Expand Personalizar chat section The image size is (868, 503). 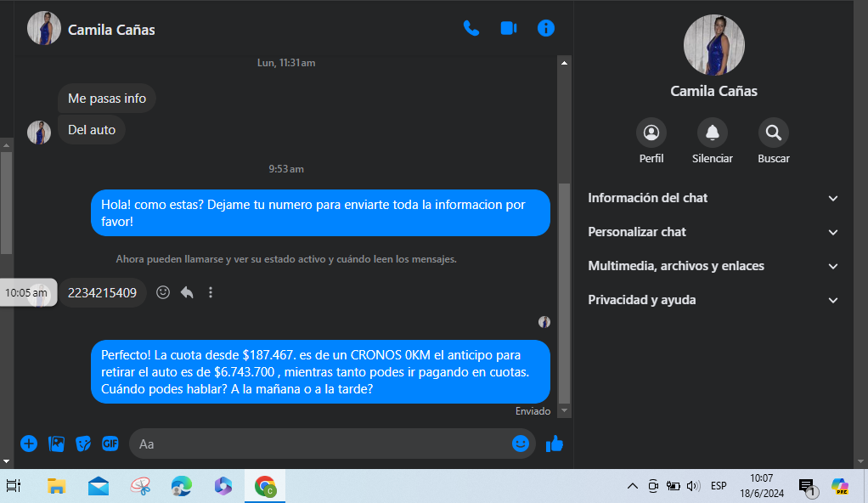tap(713, 232)
